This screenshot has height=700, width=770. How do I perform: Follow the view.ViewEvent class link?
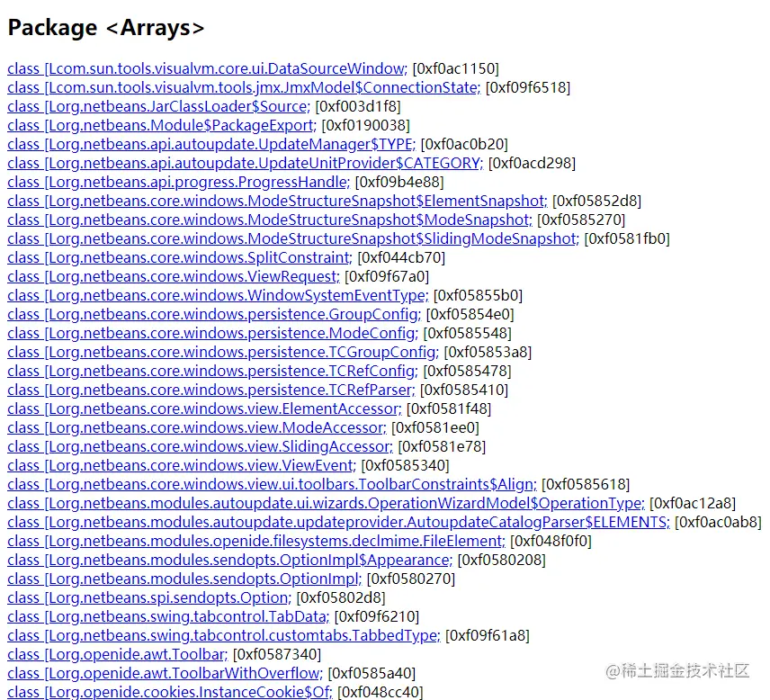182,466
